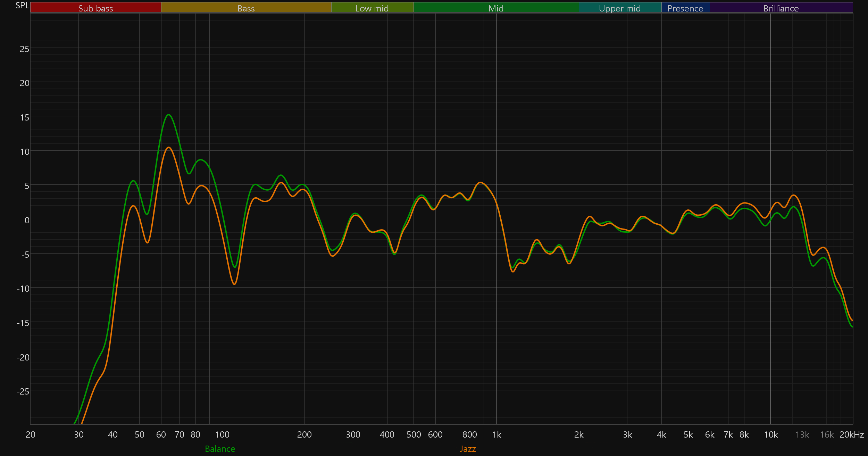Screen dimensions: 868x456
Task: Click the 20 Hz axis label
Action: 31,434
